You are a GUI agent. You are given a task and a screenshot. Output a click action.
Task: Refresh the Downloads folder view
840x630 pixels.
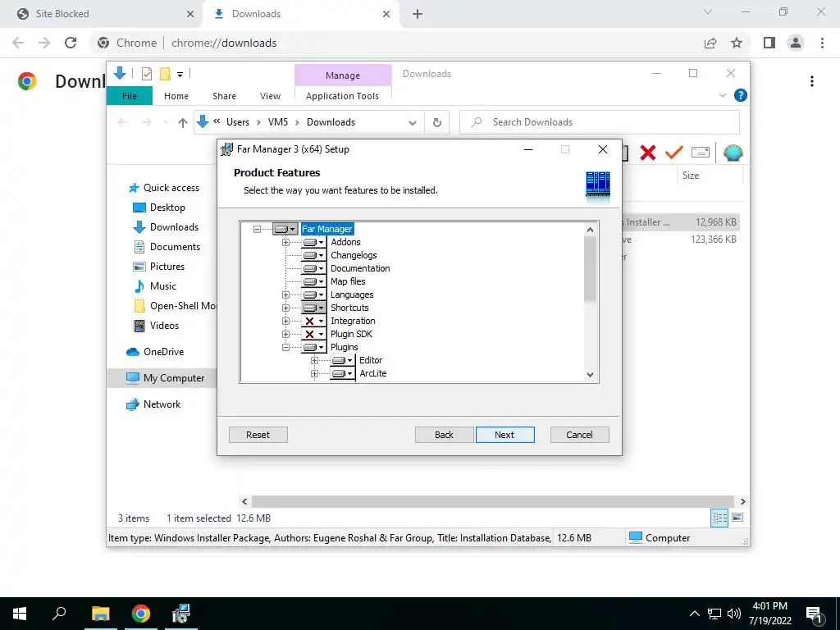[437, 123]
